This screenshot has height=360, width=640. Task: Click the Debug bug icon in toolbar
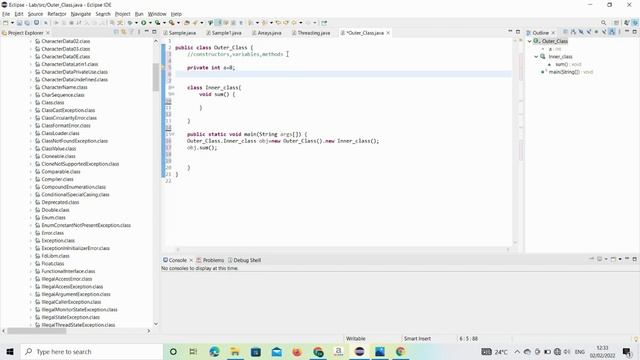pos(130,23)
